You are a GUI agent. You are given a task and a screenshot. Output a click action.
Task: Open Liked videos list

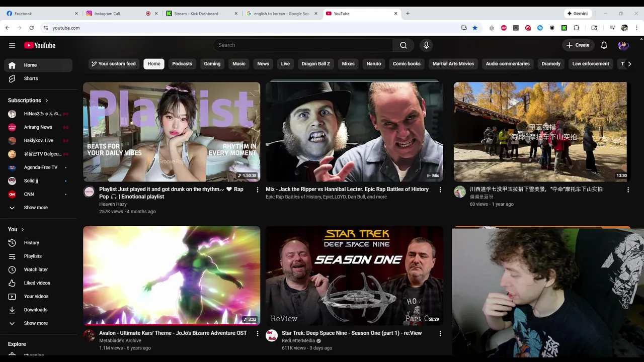[x=38, y=283]
